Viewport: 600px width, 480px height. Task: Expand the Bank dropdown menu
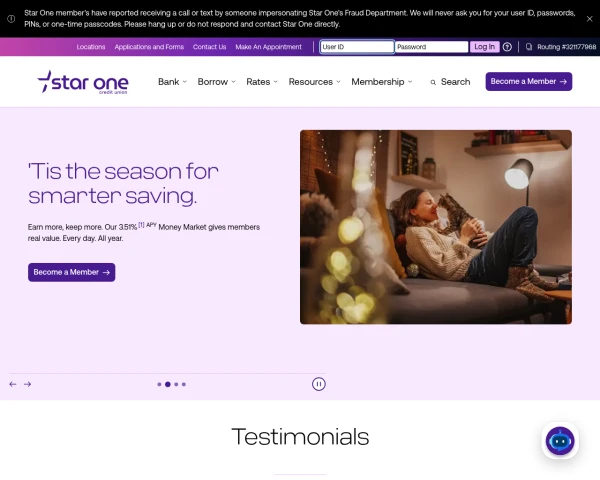[x=172, y=82]
